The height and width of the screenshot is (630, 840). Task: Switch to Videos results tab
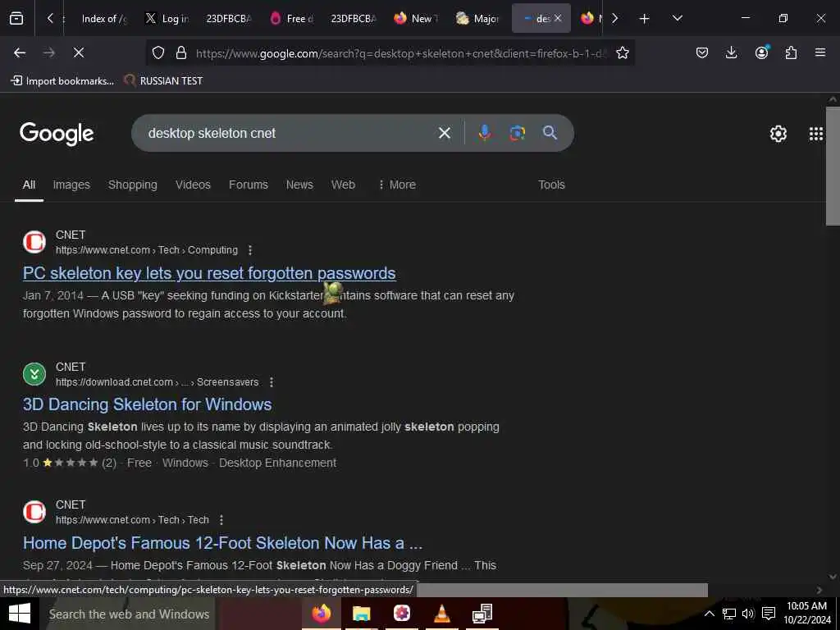[193, 185]
